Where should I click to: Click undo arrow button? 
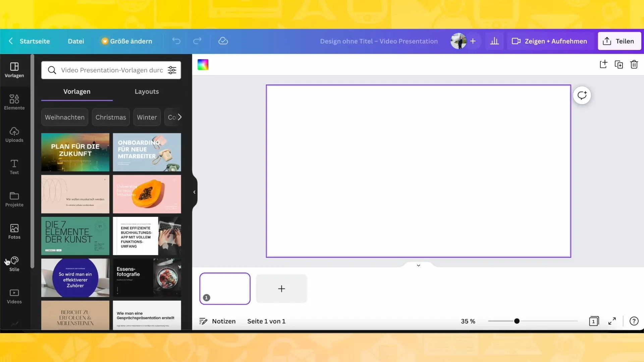tap(176, 41)
